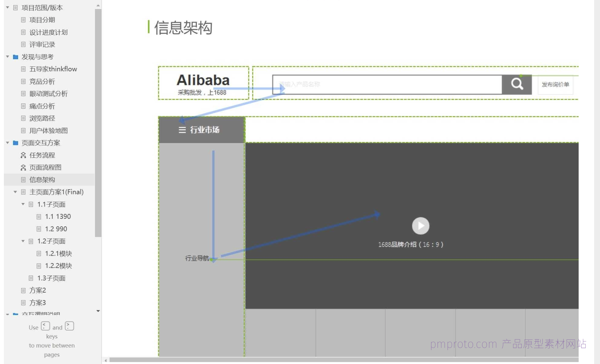The image size is (600, 364).
Task: Collapse the 主页面方案1(Final) node
Action: [x=15, y=192]
